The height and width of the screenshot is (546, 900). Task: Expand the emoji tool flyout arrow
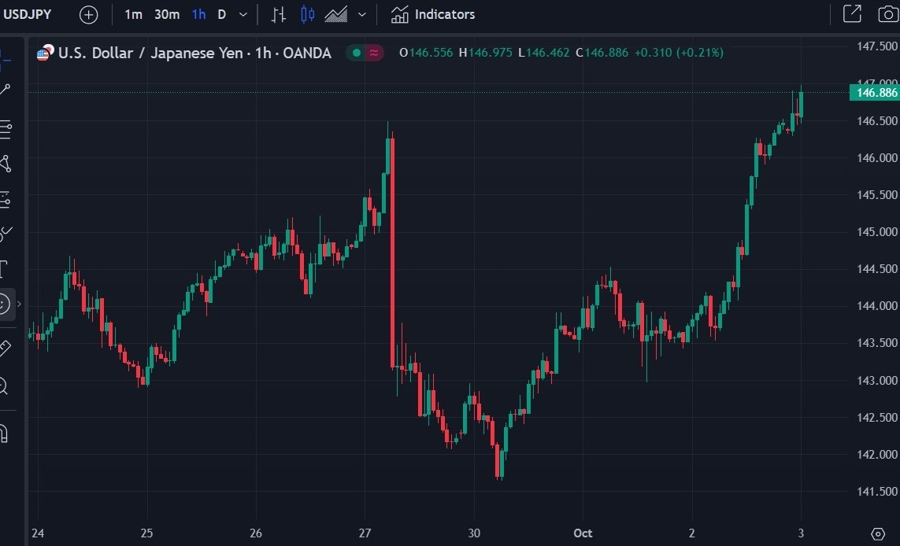(x=19, y=304)
